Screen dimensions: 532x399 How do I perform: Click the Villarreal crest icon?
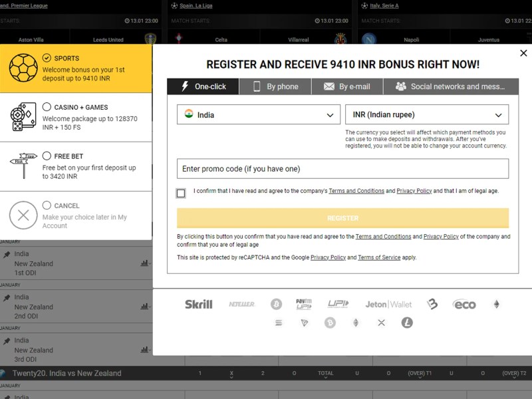(340, 39)
